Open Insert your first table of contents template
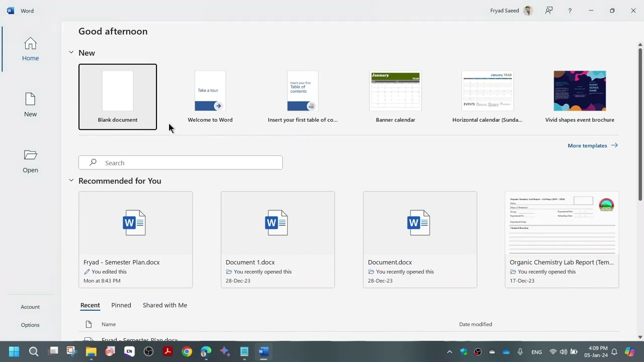644x362 pixels. pyautogui.click(x=303, y=97)
